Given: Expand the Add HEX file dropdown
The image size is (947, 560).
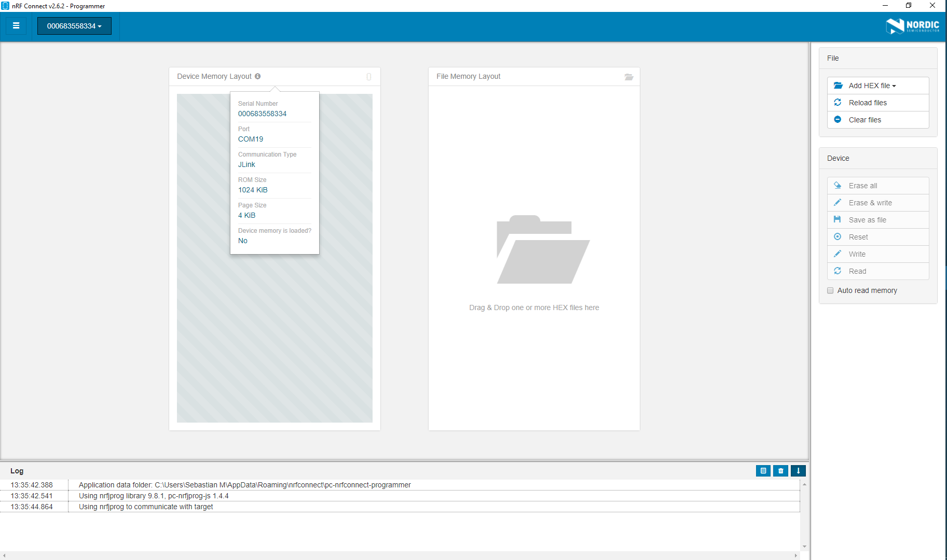Looking at the screenshot, I should point(878,86).
